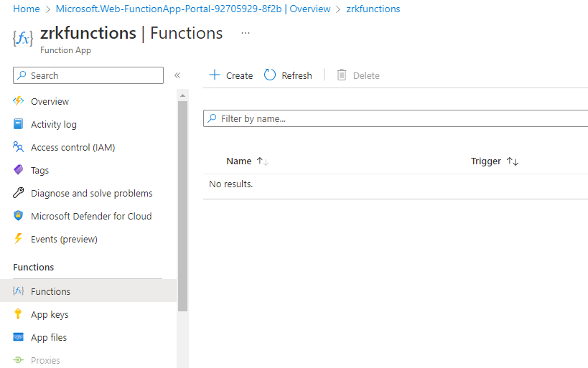Open the App files icon
Screen dimensions: 588x368
pos(19,337)
